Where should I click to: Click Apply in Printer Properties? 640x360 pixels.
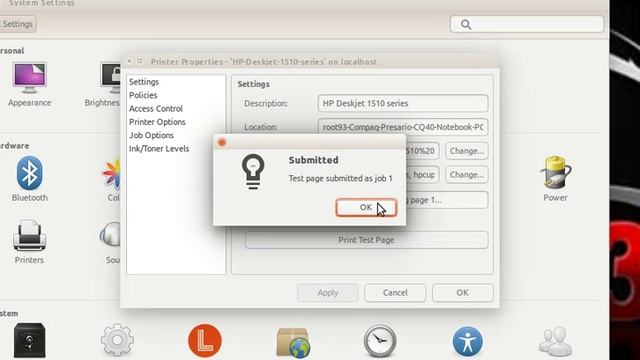(328, 293)
